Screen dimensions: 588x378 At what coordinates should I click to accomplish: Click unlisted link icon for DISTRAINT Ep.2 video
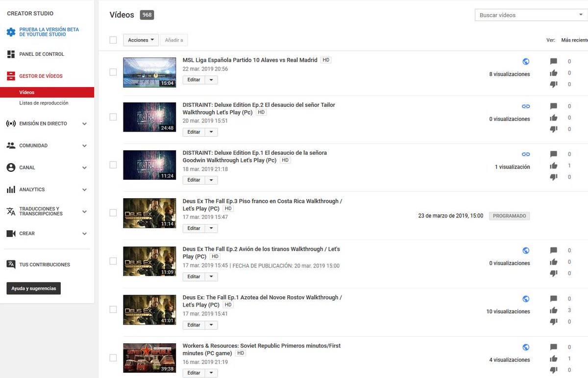[x=526, y=106]
